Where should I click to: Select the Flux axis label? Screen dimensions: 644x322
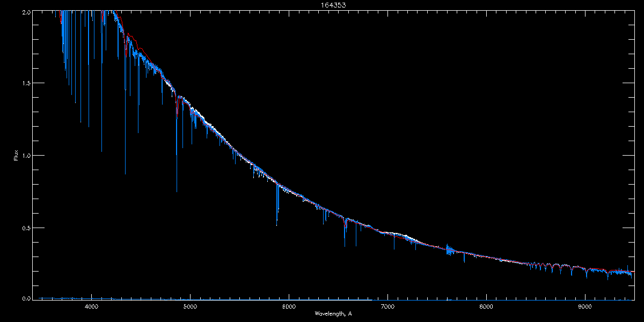click(16, 156)
